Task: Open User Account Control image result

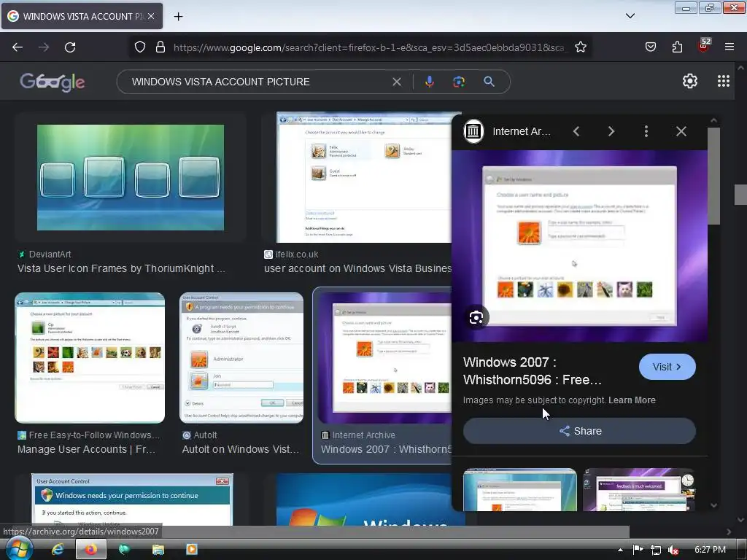Action: [x=133, y=499]
